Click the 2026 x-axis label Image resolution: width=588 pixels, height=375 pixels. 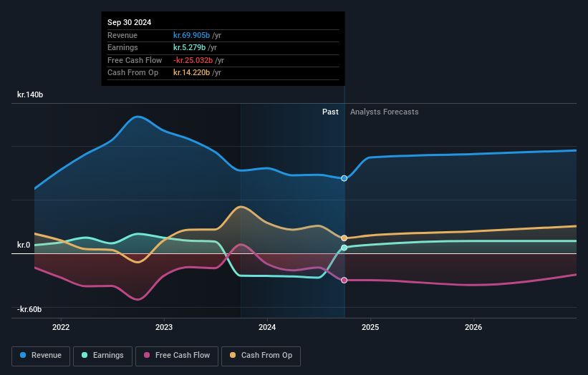(x=473, y=328)
